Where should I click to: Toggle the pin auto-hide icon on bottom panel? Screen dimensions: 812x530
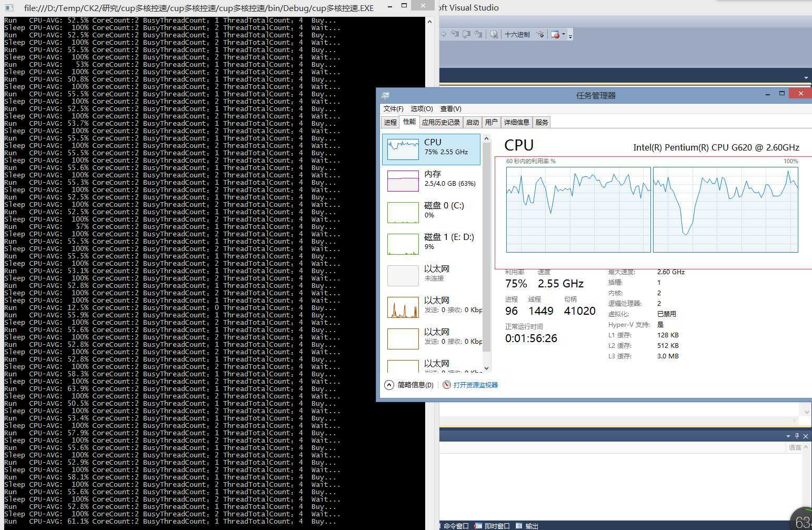tap(797, 436)
